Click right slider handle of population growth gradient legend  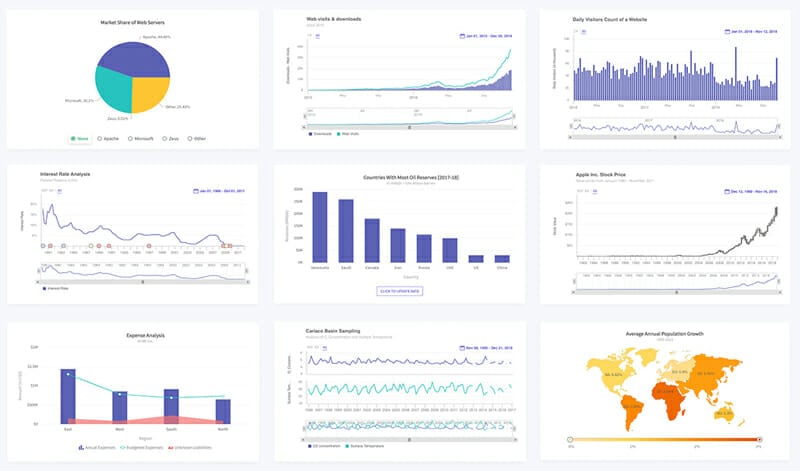click(760, 439)
